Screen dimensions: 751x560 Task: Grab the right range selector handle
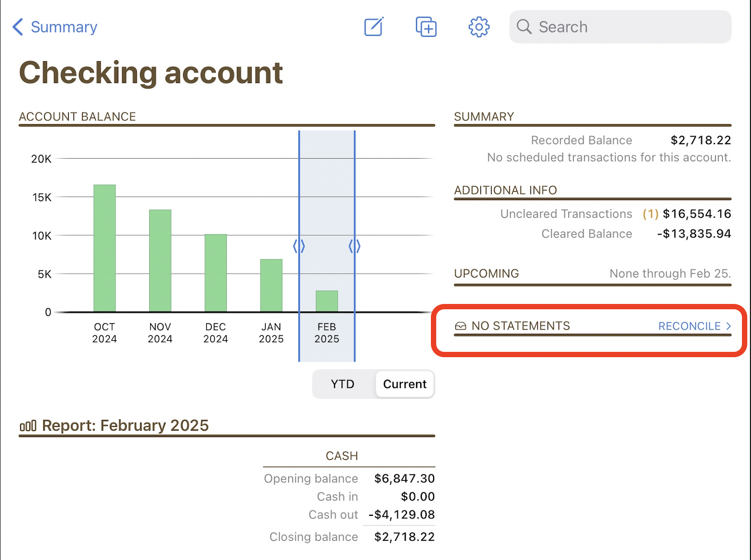click(x=355, y=246)
